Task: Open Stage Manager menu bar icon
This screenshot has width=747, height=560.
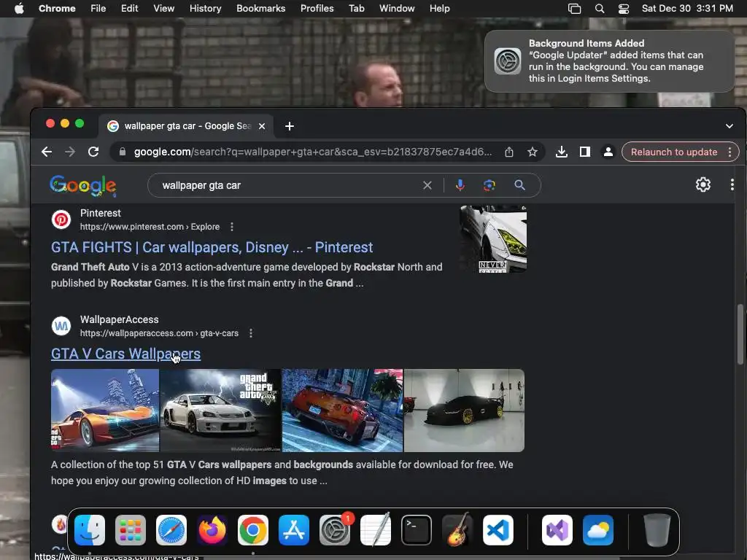Action: tap(575, 9)
